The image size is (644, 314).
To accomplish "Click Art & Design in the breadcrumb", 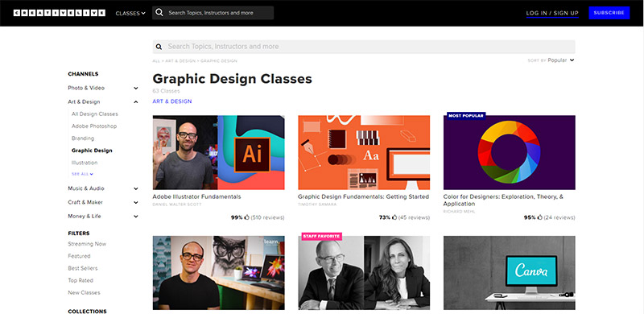I will (180, 61).
